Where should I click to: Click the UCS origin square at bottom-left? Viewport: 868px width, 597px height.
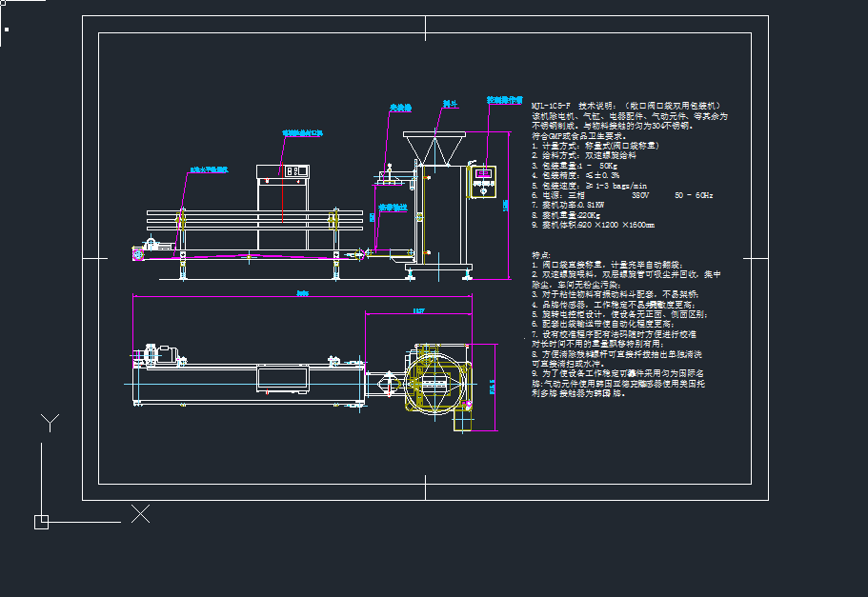click(x=41, y=521)
